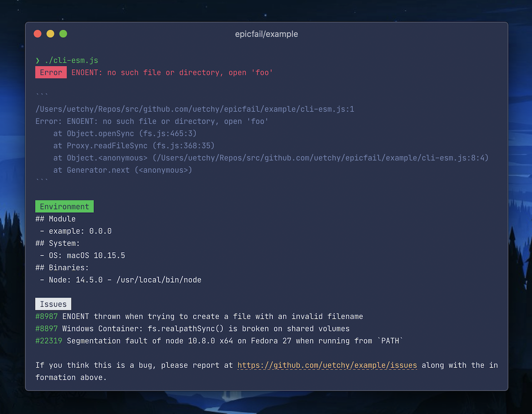Viewport: 532px width, 414px height.
Task: Click the '## Module' heading
Action: click(x=55, y=219)
